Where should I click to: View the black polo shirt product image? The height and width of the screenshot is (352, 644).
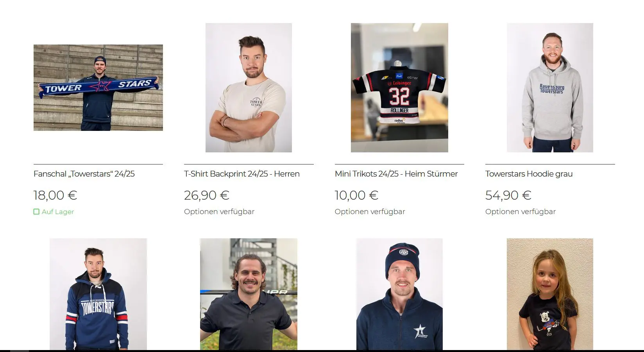click(249, 294)
